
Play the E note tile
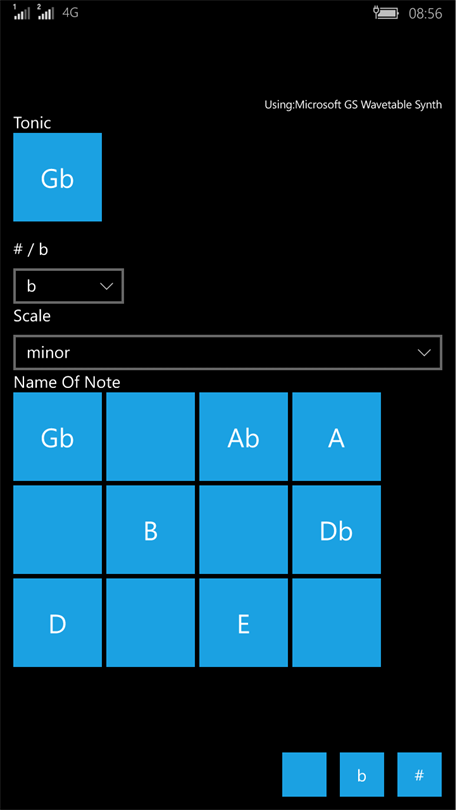click(244, 622)
